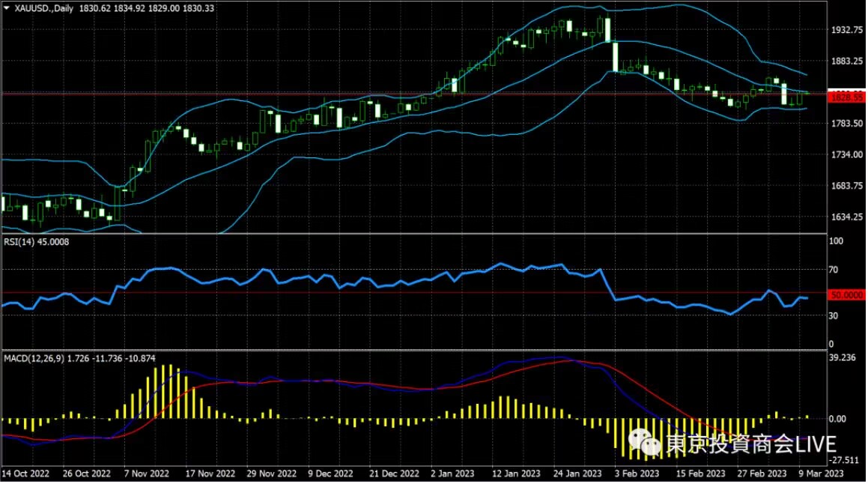Image resolution: width=868 pixels, height=484 pixels.
Task: Click the 1783.50 price scale label
Action: pos(847,124)
